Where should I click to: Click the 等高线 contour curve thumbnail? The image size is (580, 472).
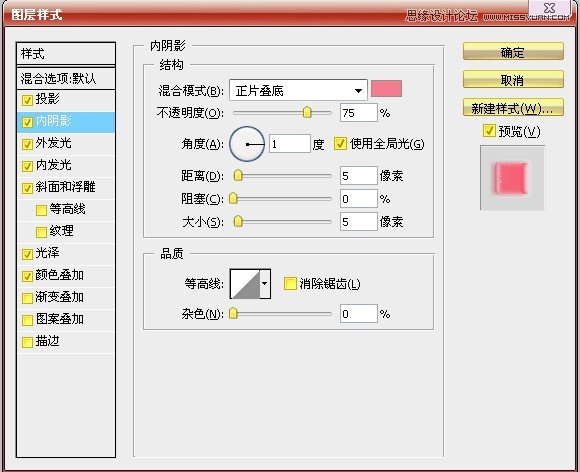[245, 284]
